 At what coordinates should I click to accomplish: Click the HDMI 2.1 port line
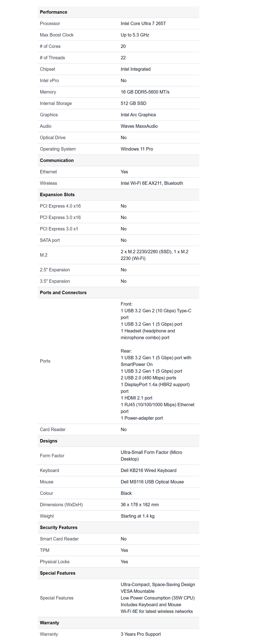pos(137,398)
